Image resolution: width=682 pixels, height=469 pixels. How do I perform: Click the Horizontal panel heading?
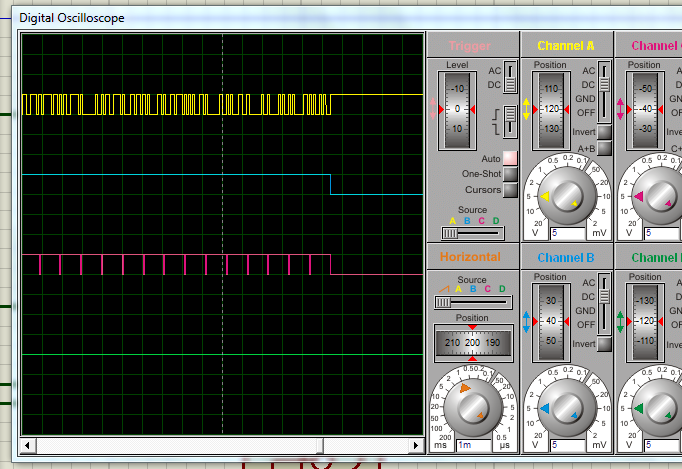pyautogui.click(x=470, y=257)
